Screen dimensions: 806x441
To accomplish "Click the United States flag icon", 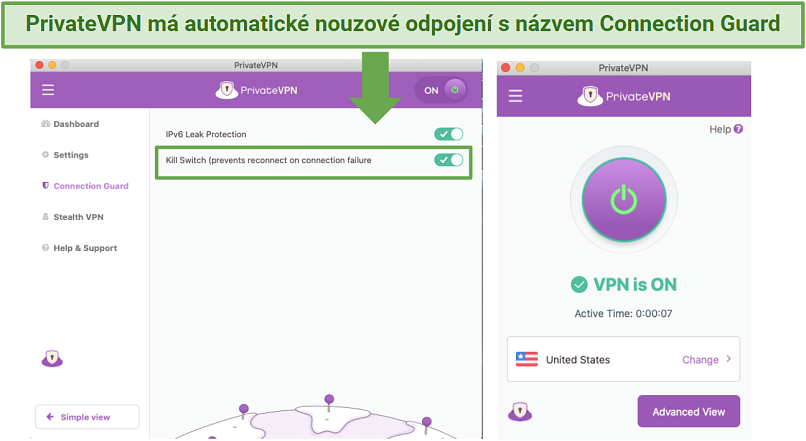I will click(x=526, y=359).
